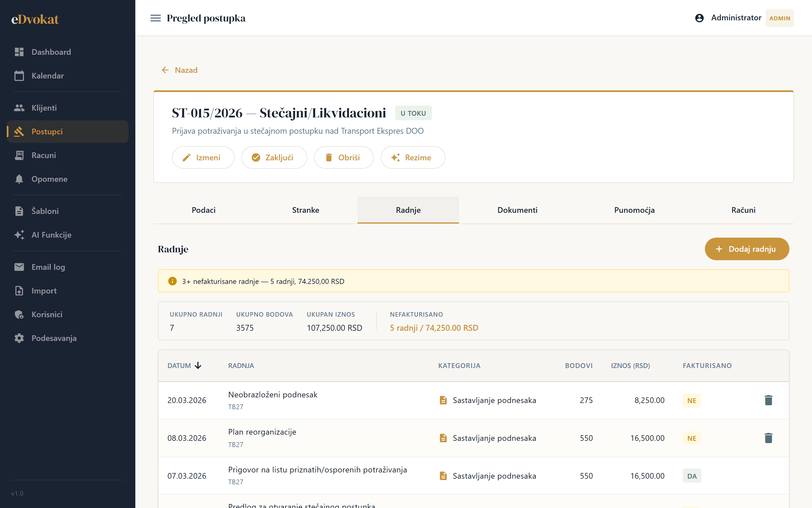
Task: Switch to the Računi tab
Action: 743,210
